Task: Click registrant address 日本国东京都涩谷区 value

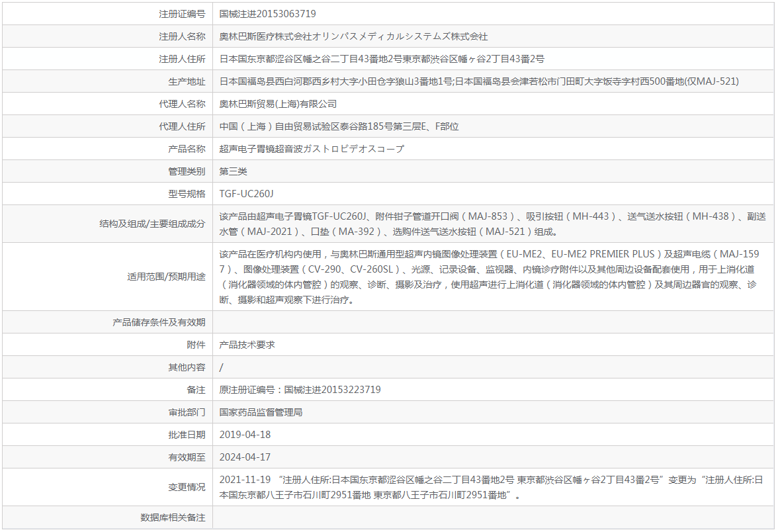Action: 382,59
